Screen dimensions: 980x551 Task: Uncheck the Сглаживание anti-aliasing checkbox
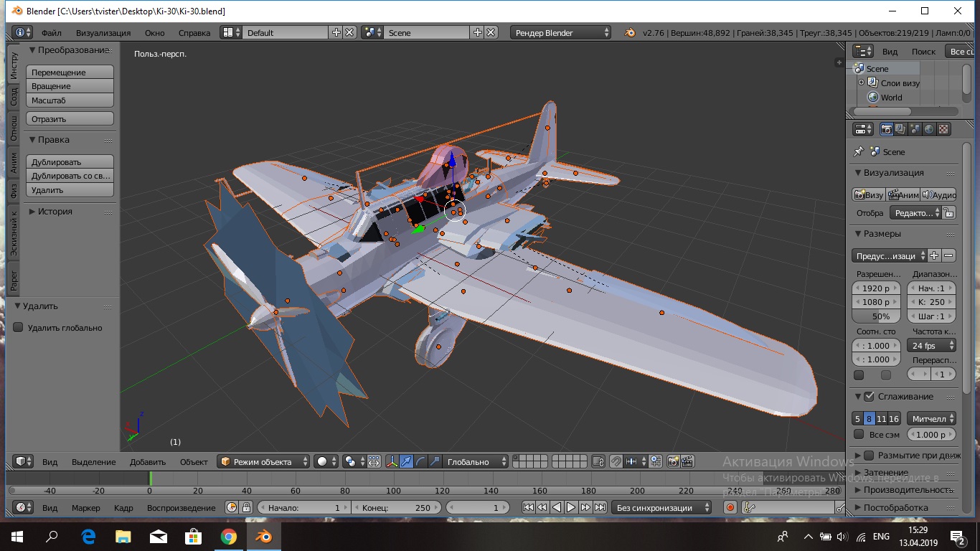(x=869, y=397)
